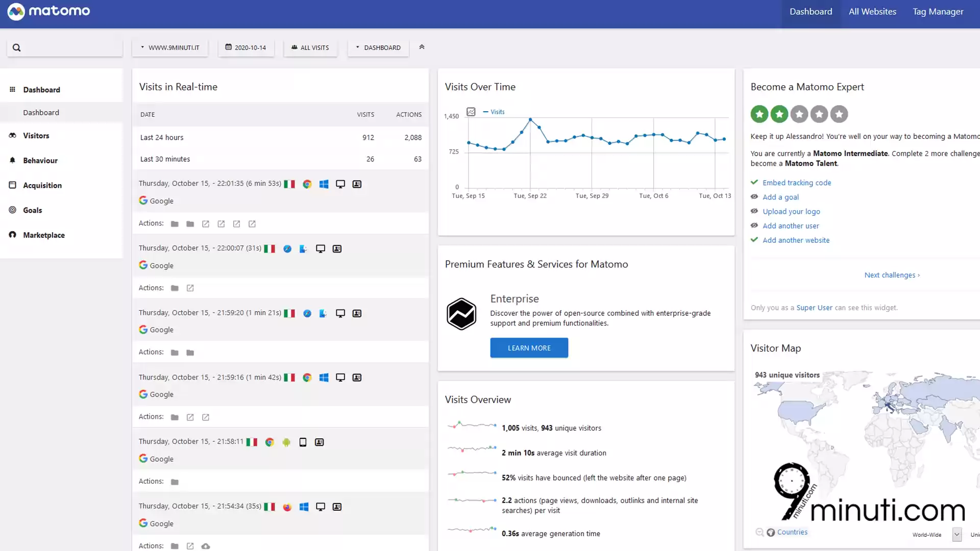Open the Add another website link
The image size is (980, 551).
796,240
